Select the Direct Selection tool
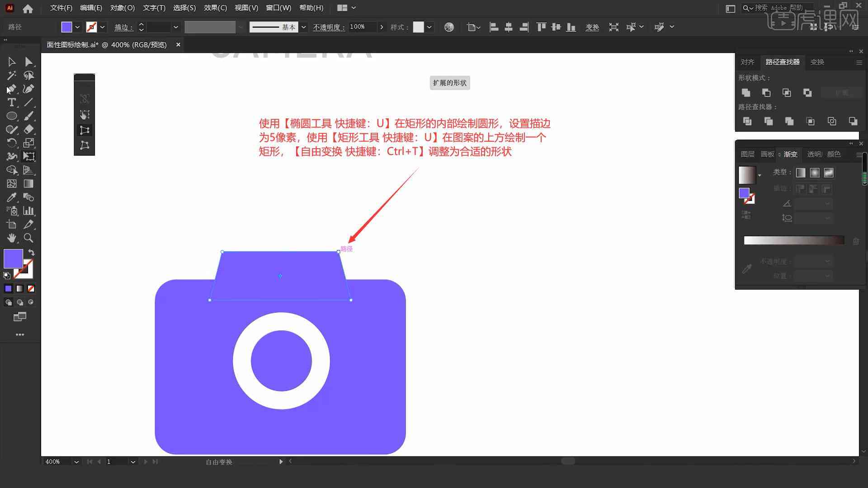This screenshot has width=868, height=488. [x=28, y=61]
